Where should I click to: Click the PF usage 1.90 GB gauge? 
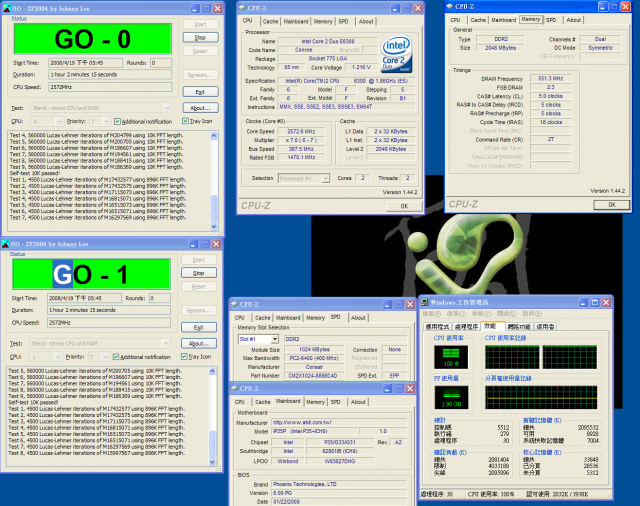(x=451, y=397)
